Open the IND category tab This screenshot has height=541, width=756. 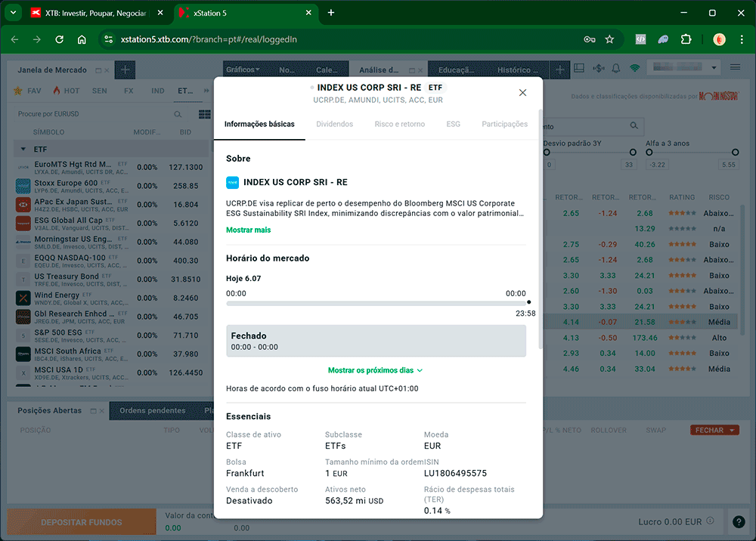click(x=158, y=91)
